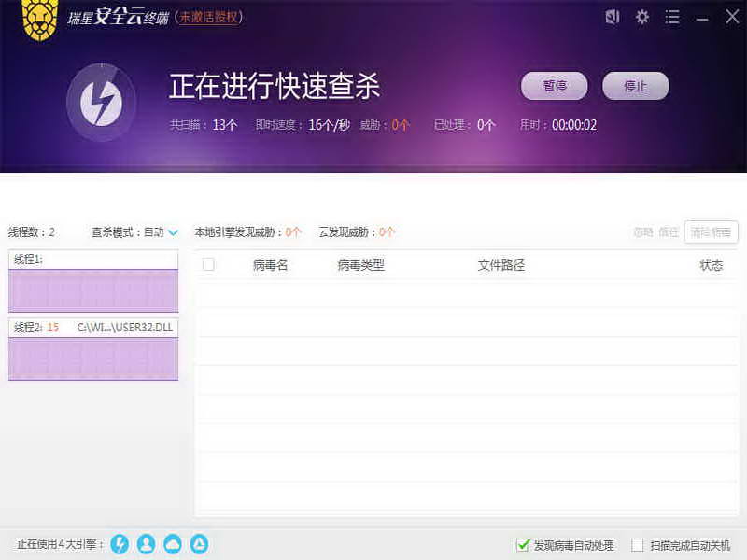Click the 文件路径 column header
Image resolution: width=747 pixels, height=560 pixels.
(501, 265)
